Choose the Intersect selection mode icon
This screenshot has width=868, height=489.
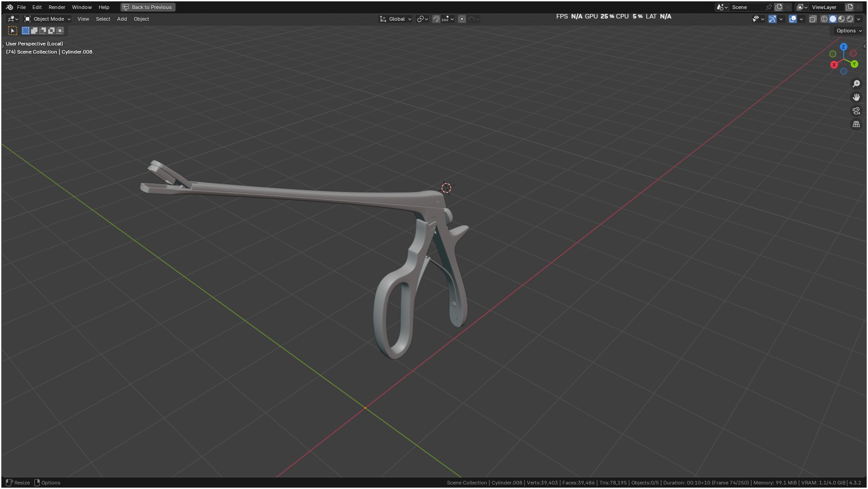[60, 31]
